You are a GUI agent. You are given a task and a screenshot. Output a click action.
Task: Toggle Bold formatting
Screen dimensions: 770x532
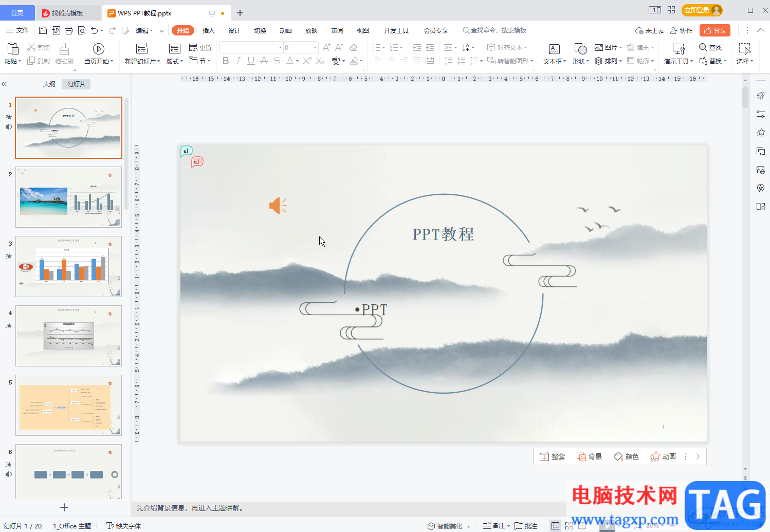click(226, 61)
